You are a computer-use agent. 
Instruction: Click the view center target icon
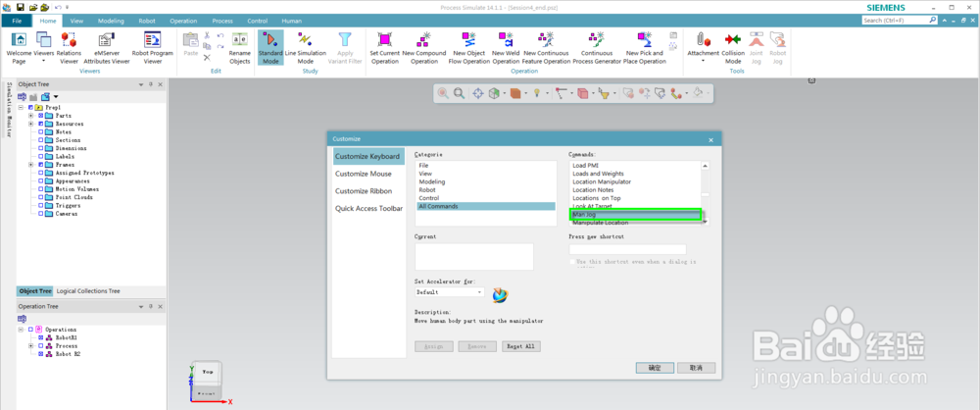(x=477, y=93)
